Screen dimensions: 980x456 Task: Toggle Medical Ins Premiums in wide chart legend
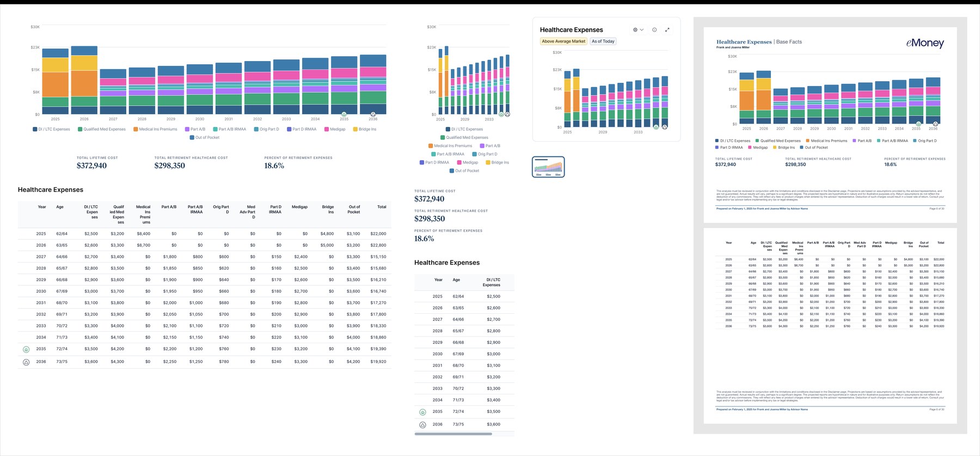click(x=155, y=129)
